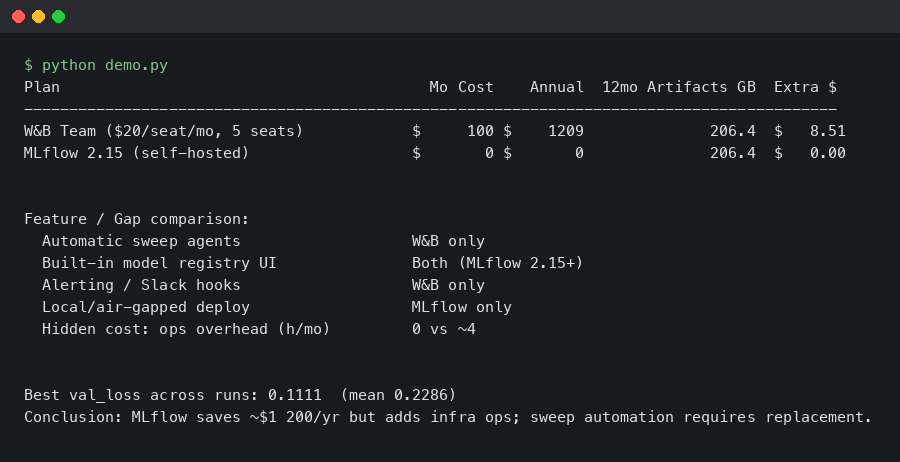Click the '(mean 0.2286)' text
Image resolution: width=900 pixels, height=462 pixels.
pyautogui.click(x=398, y=395)
